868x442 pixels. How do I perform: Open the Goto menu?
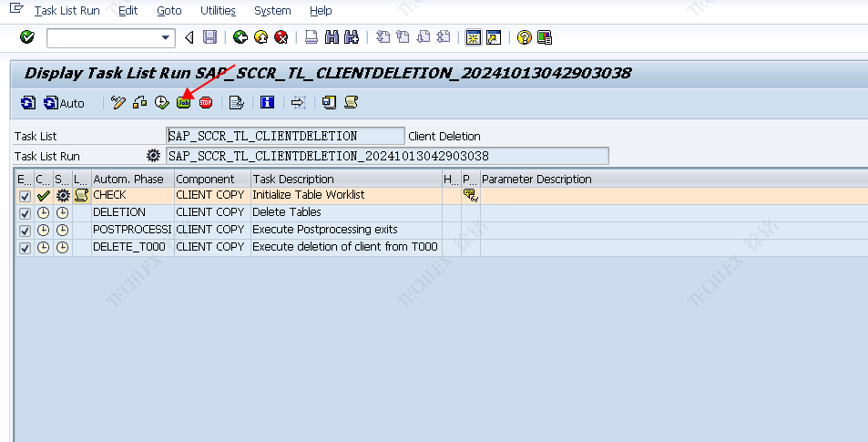coord(168,11)
